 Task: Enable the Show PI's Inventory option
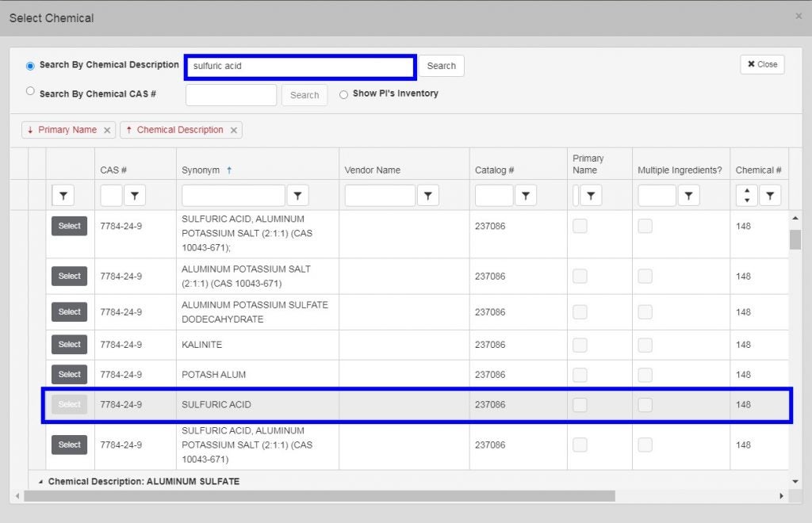coord(343,94)
